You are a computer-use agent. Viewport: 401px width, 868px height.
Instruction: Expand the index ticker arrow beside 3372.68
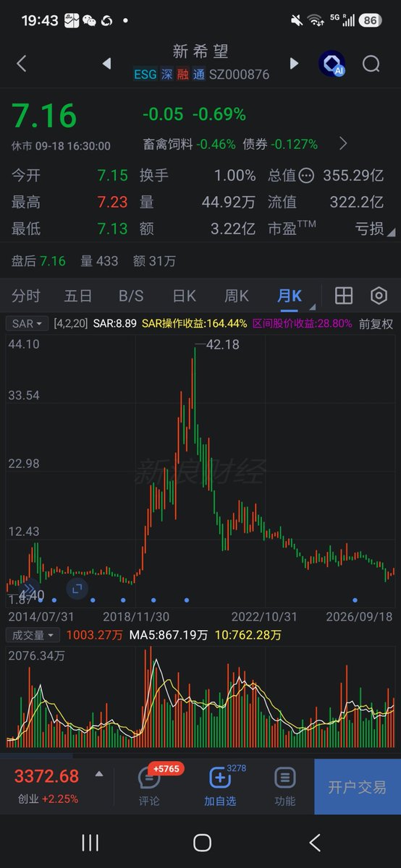(99, 774)
